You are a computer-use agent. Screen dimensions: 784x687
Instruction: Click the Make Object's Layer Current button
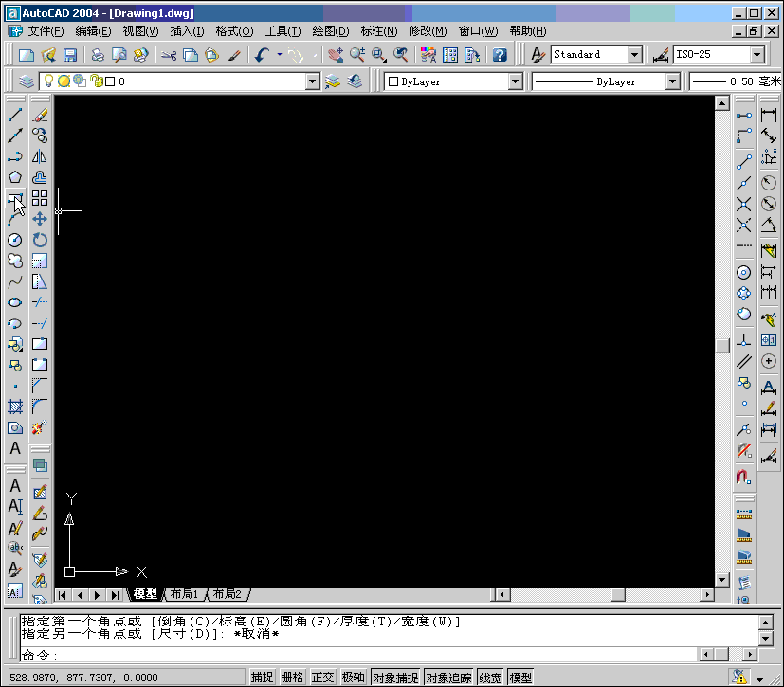[x=332, y=81]
